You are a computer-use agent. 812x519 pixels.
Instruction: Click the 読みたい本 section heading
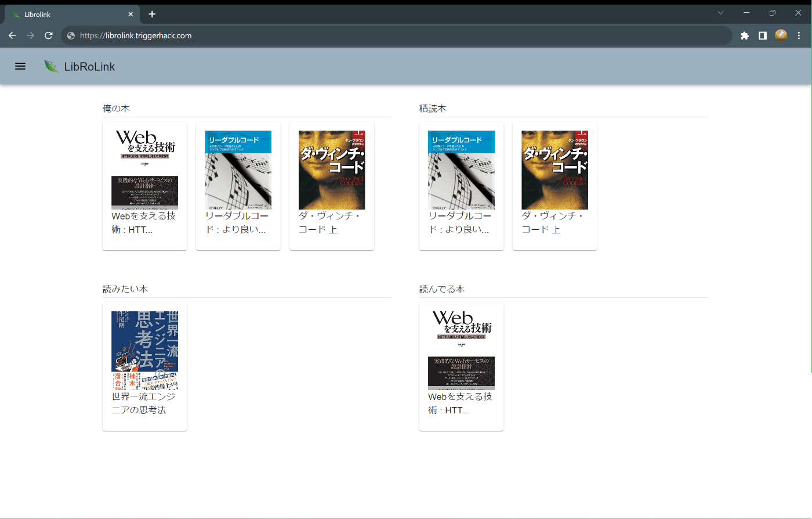pyautogui.click(x=125, y=289)
